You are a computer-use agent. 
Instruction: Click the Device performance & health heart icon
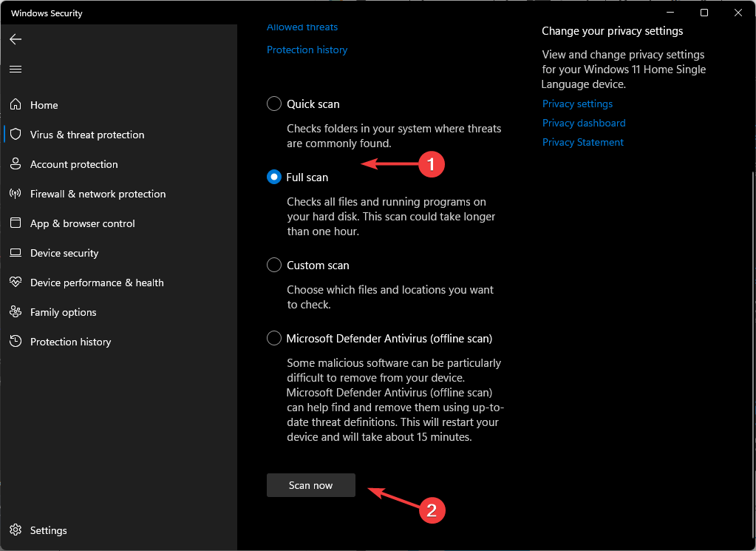(15, 283)
